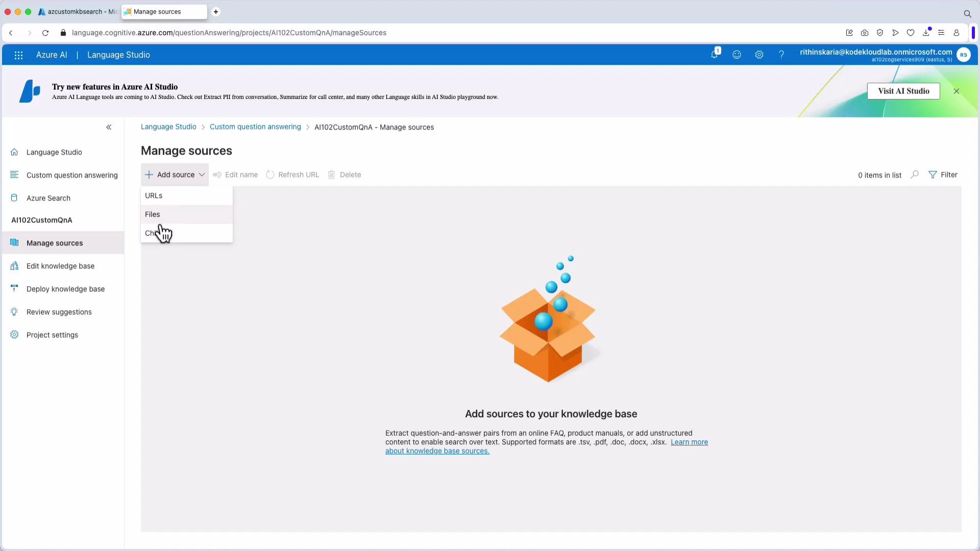
Task: Expand the Add source dropdown
Action: click(175, 174)
